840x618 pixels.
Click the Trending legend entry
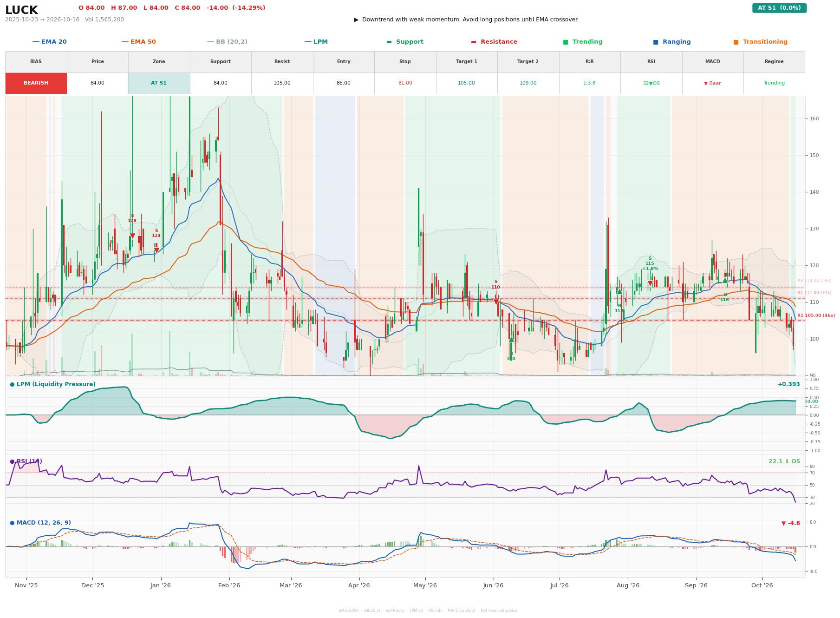click(x=583, y=42)
